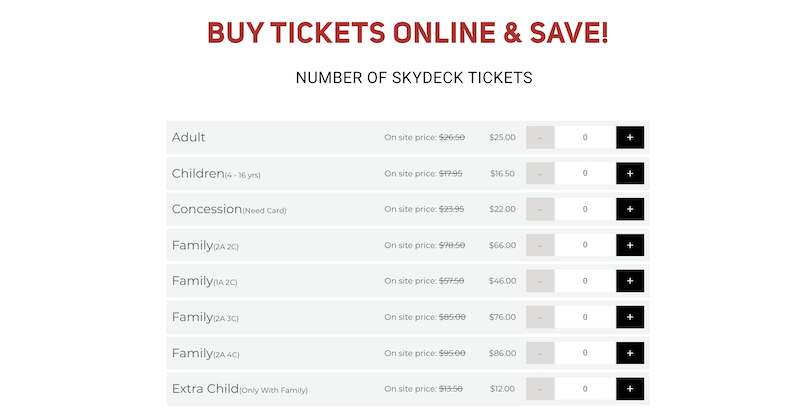The image size is (800, 413).
Task: Increase Adult ticket quantity with plus
Action: pyautogui.click(x=630, y=137)
